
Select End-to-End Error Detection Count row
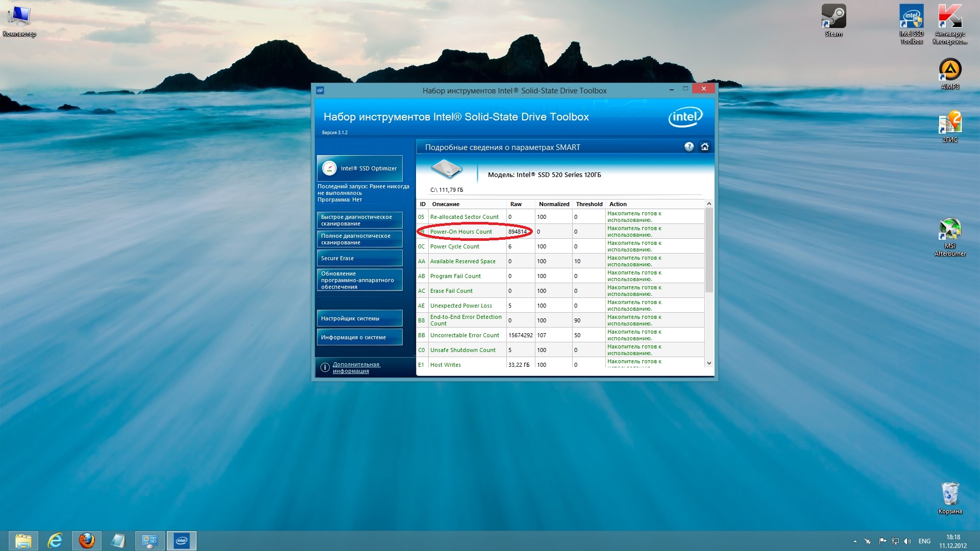(x=560, y=320)
